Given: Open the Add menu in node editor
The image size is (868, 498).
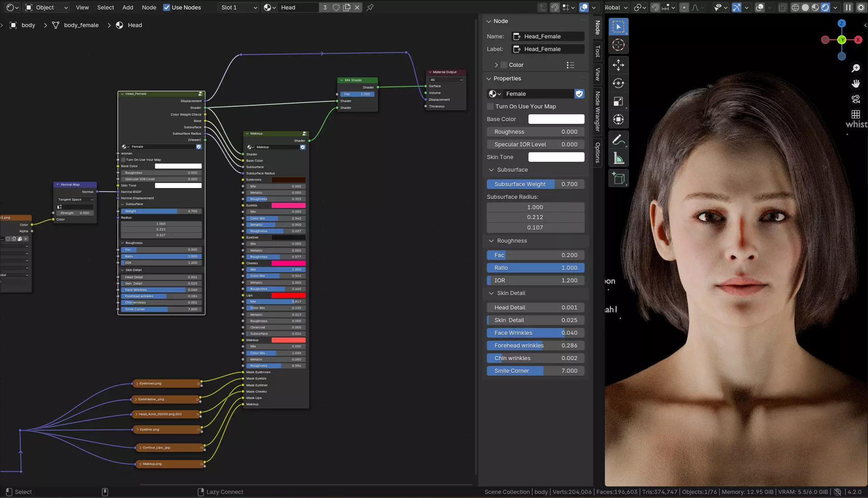Looking at the screenshot, I should pos(128,7).
